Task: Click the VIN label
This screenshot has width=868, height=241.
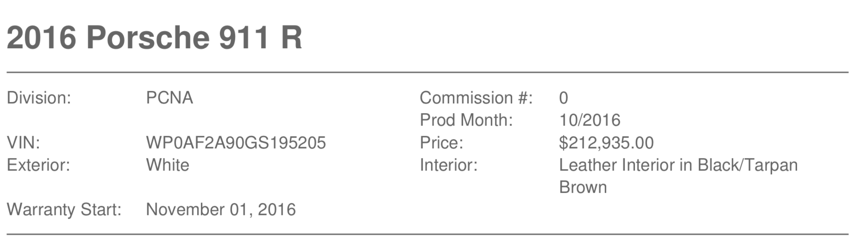Action: 23,143
